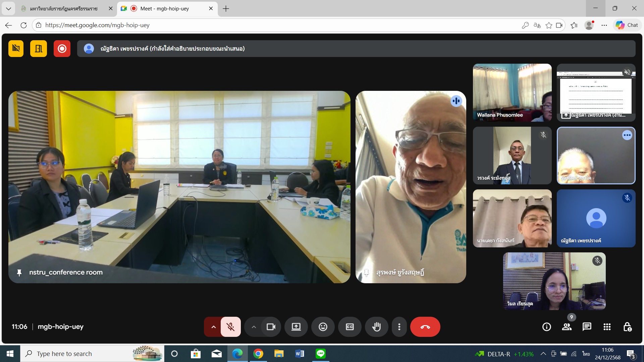
Task: Show the participants people panel
Action: 567,327
